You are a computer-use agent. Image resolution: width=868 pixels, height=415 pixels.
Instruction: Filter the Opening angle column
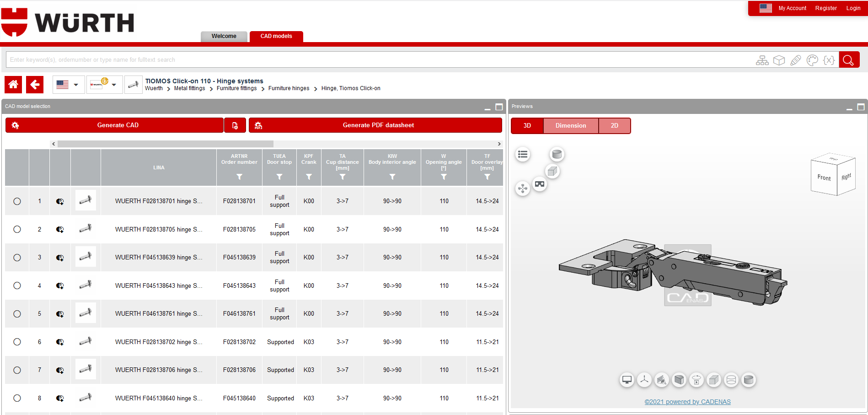pos(444,177)
